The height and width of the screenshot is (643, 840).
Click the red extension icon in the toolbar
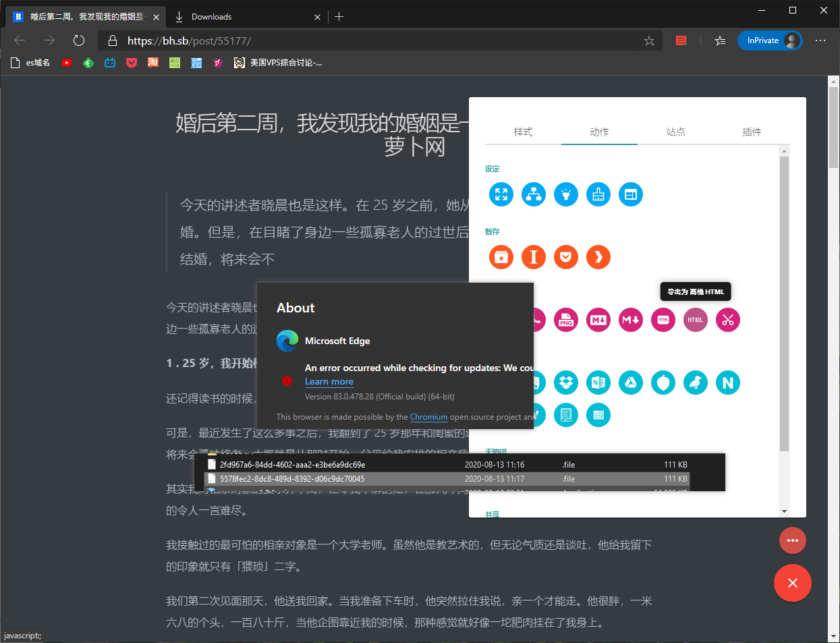(681, 40)
